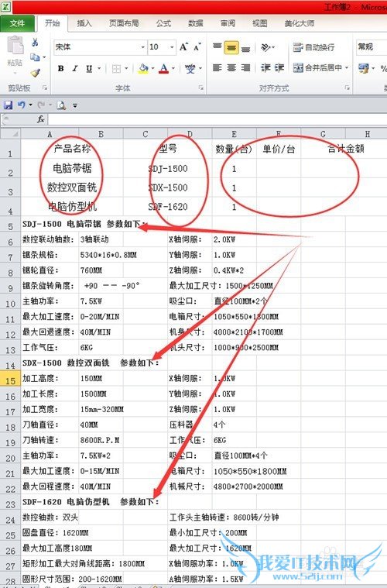The height and width of the screenshot is (588, 387).
Task: Switch to the 视图 tab
Action: (259, 23)
